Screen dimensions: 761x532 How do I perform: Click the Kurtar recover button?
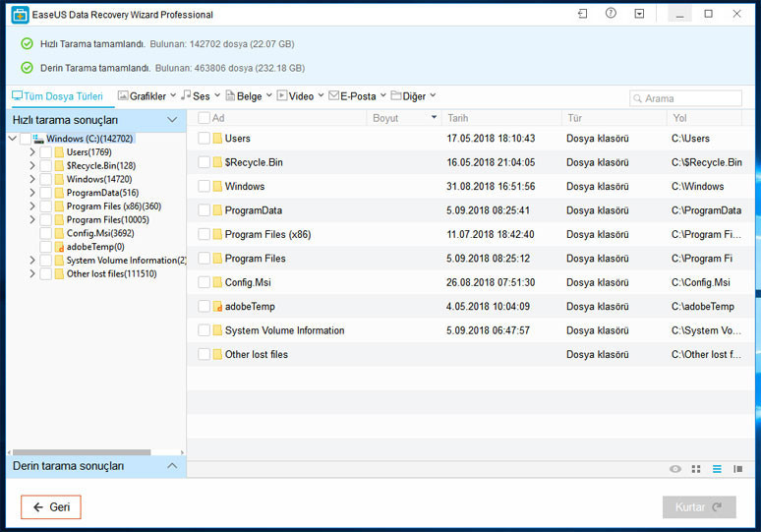tap(699, 507)
